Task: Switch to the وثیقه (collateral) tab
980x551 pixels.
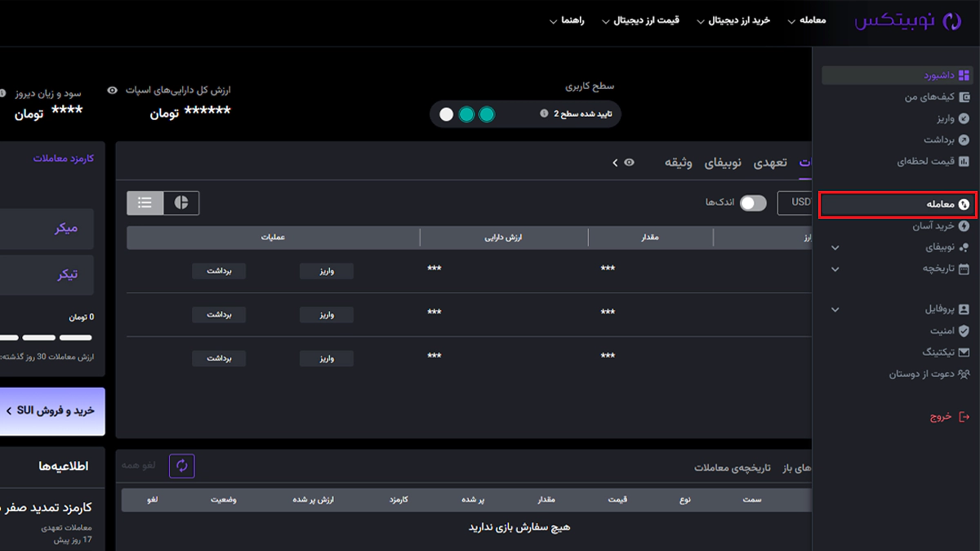Action: coord(678,162)
